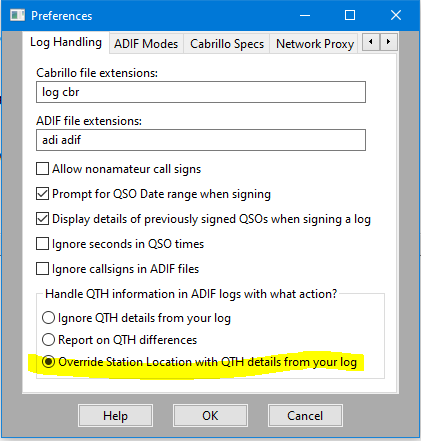The height and width of the screenshot is (441, 421).
Task: Disable display of previously signed QSOs
Action: (x=42, y=219)
